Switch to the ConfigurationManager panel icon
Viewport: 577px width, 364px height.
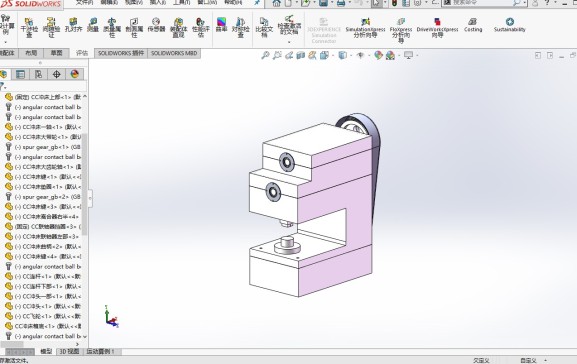tap(38, 74)
